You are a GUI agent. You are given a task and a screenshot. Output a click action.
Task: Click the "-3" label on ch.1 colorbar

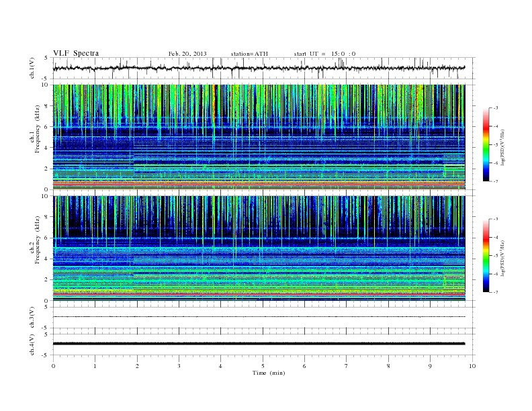pyautogui.click(x=496, y=108)
